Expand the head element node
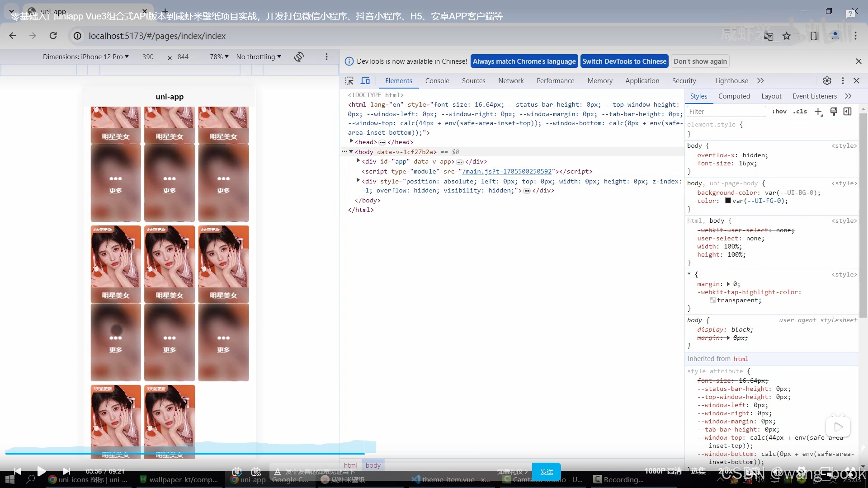Viewport: 868px width, 488px height. 351,141
